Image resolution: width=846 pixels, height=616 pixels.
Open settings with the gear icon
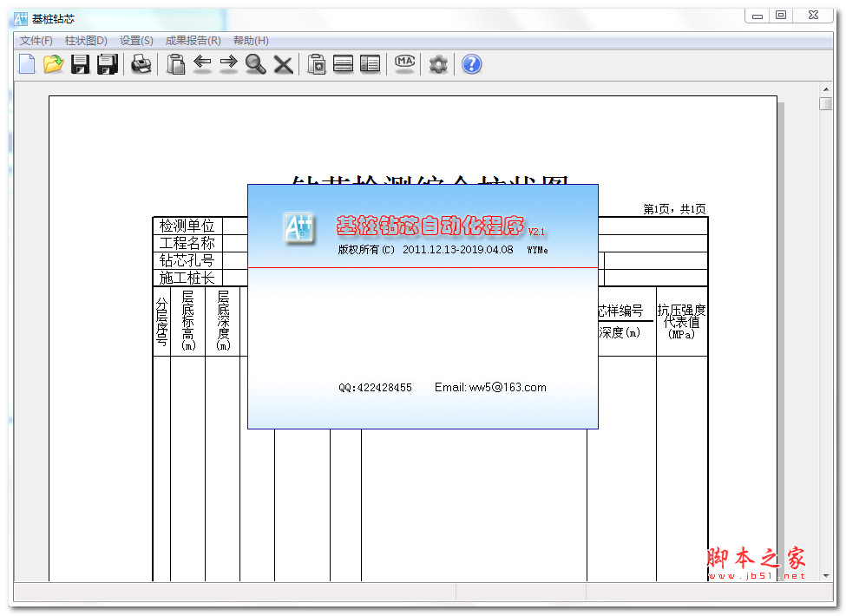[438, 64]
